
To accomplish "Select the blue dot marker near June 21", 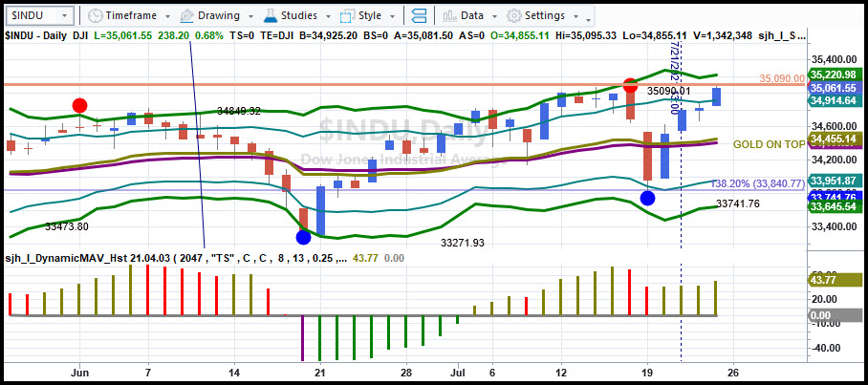I will click(303, 237).
